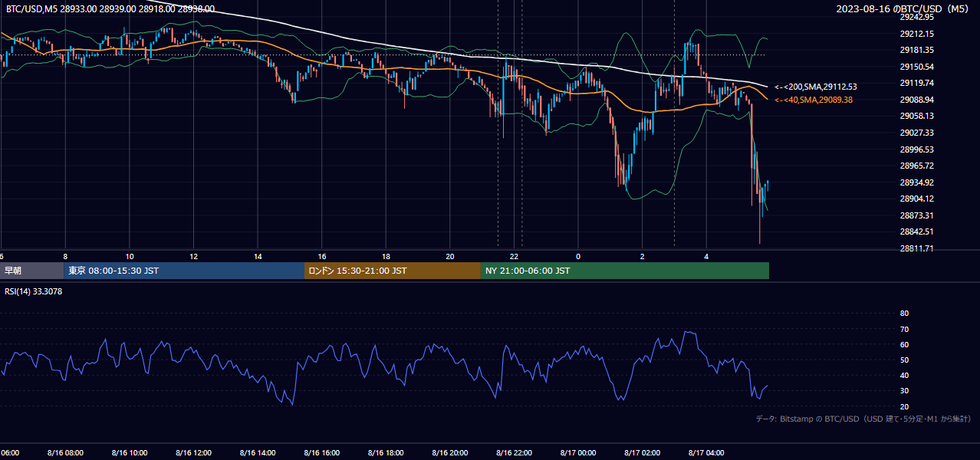This screenshot has width=980, height=460.
Task: Click price axis label 29181.35
Action: pyautogui.click(x=916, y=50)
